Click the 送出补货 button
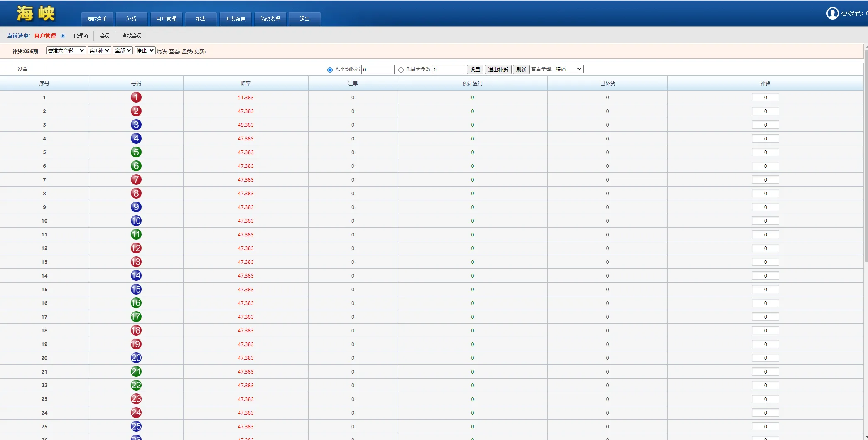 click(x=498, y=69)
